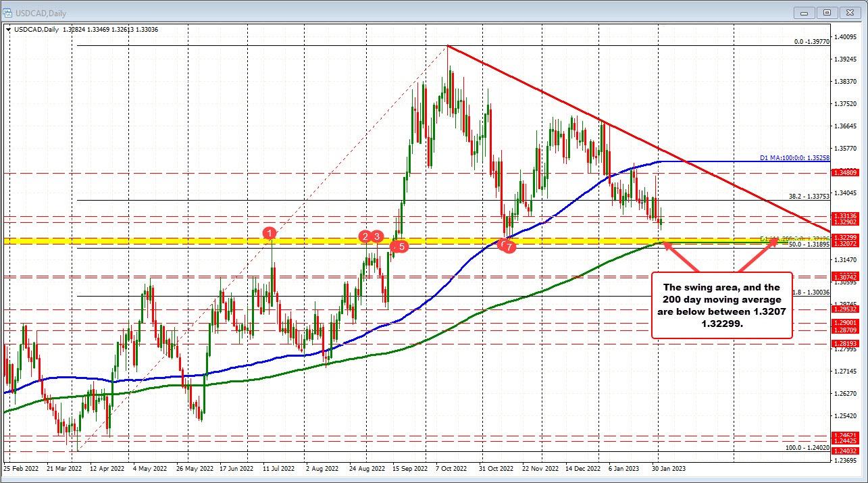
Task: Select the red circle marker numbered 2
Action: pos(365,236)
